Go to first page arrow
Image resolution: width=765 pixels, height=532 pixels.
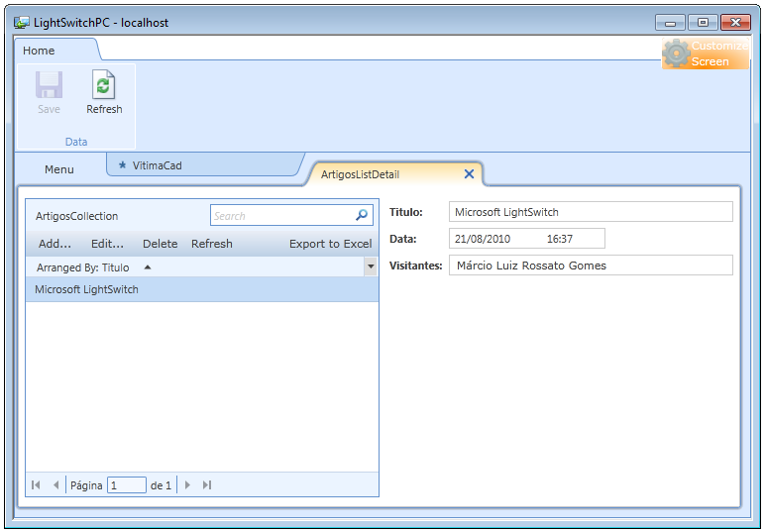[x=36, y=485]
